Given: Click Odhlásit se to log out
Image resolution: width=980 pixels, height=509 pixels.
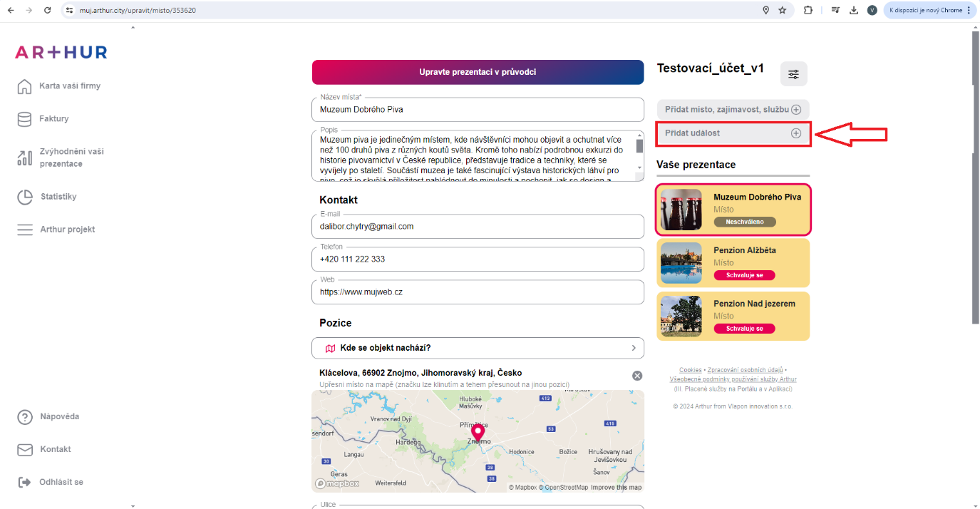Looking at the screenshot, I should click(61, 482).
